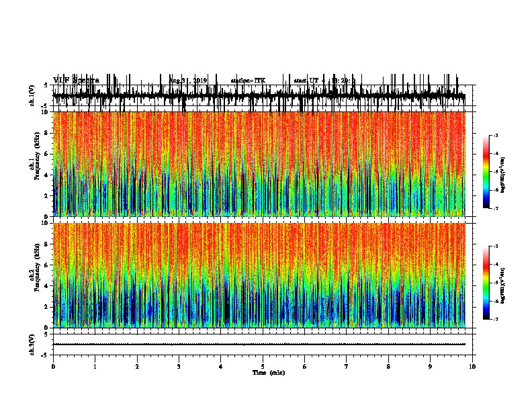This screenshot has height=411, width=532.
Task: Click the time axis tick label '0'
Action: pos(53,367)
